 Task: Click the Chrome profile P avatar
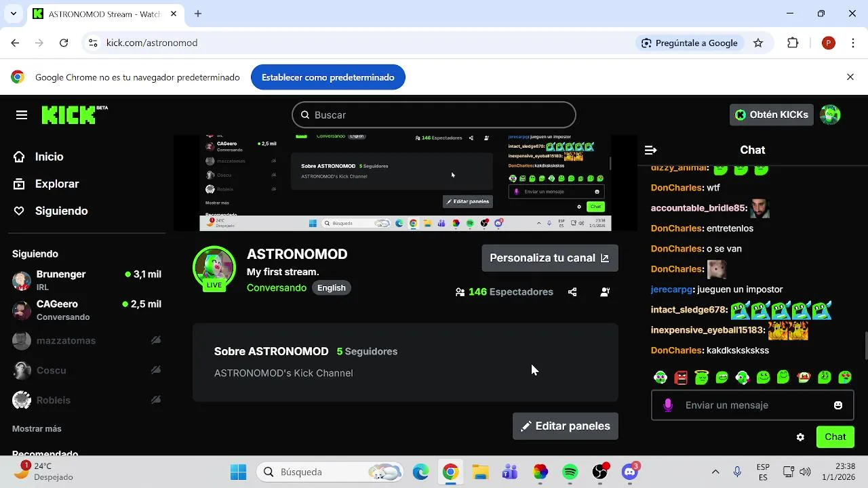pos(828,43)
